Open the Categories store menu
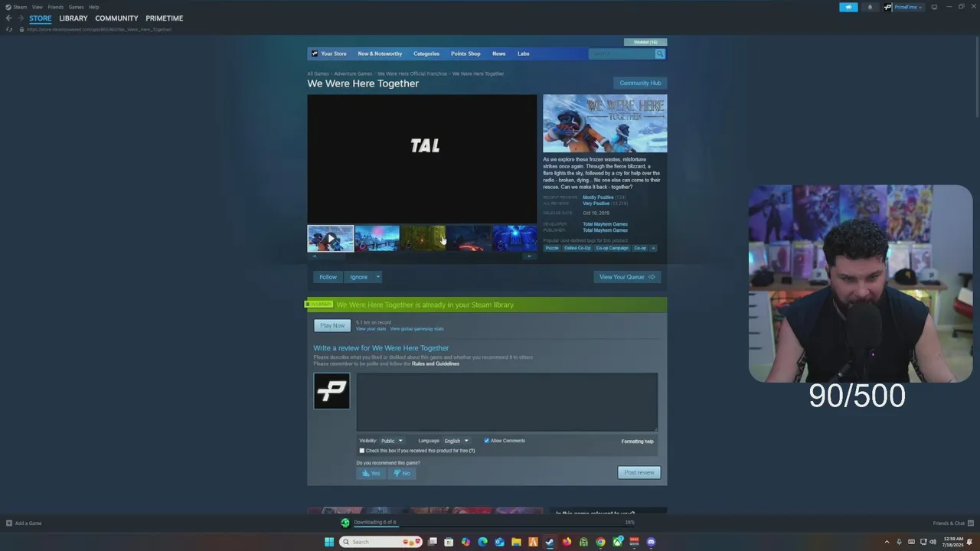Viewport: 980px width, 551px height. click(426, 54)
